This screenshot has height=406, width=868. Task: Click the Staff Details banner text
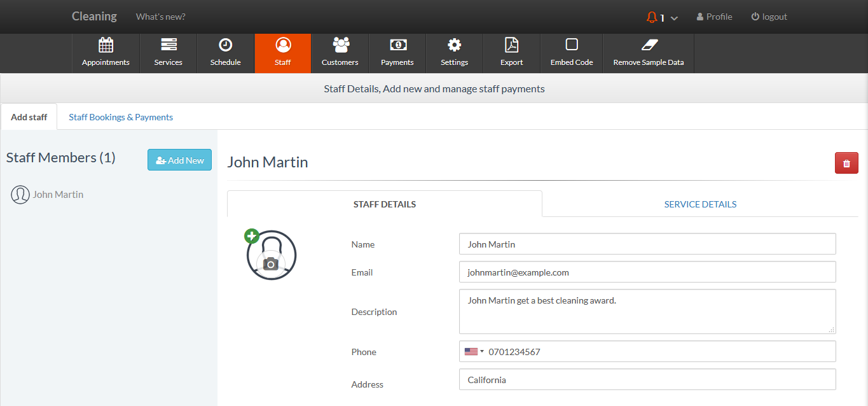[434, 89]
